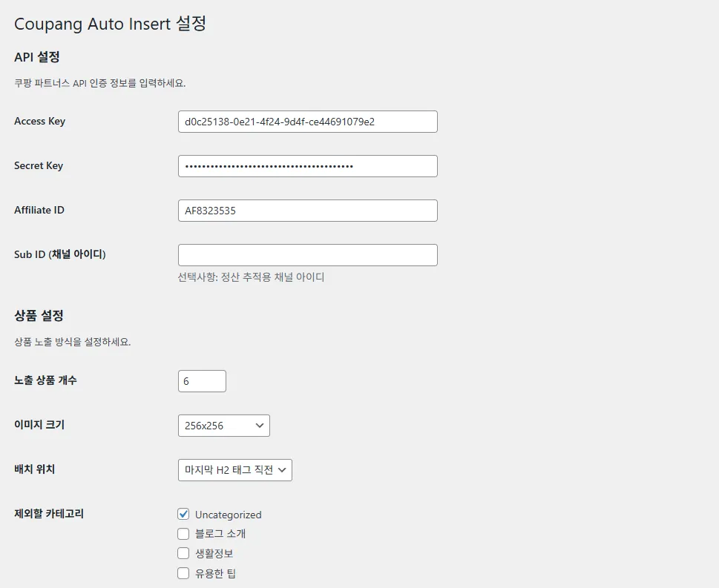The width and height of the screenshot is (719, 588).
Task: Expand the 배치 위치 dropdown menu
Action: [234, 470]
